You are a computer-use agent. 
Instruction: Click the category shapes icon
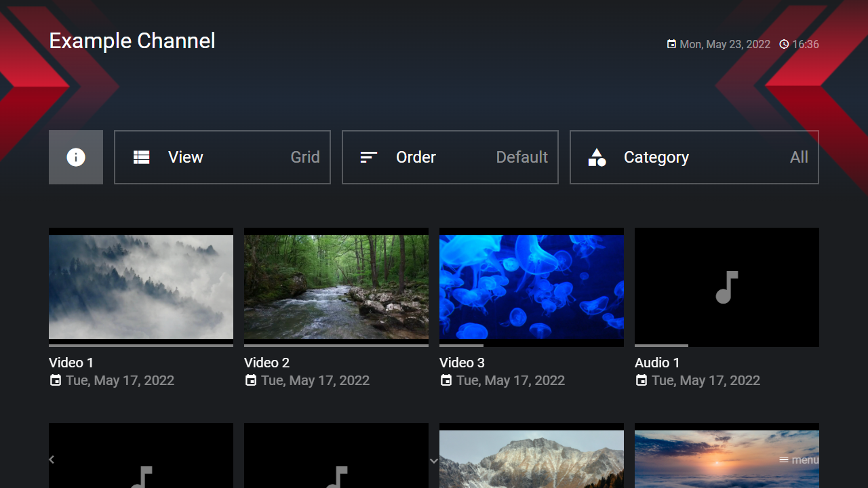[597, 157]
